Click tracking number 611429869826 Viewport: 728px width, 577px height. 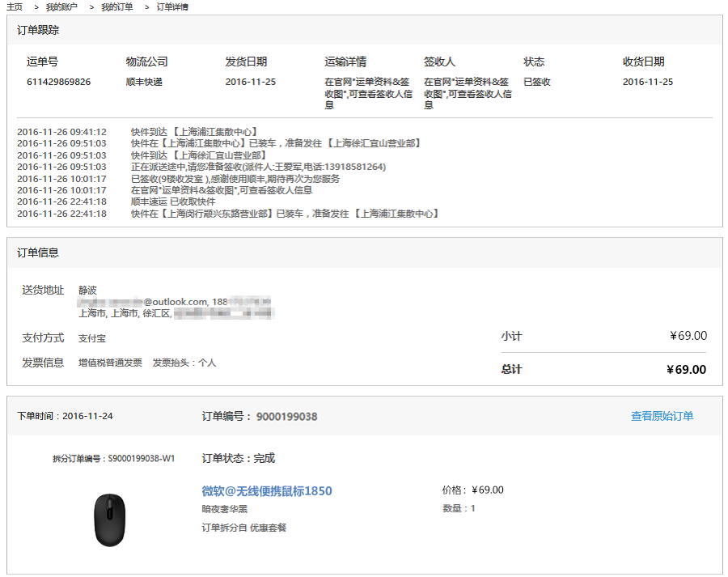click(58, 82)
